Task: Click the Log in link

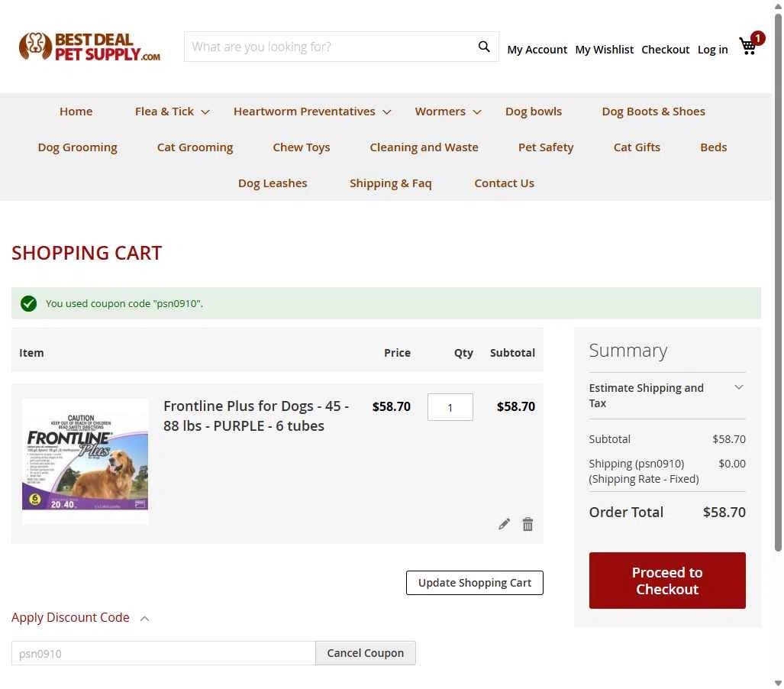Action: [x=712, y=50]
